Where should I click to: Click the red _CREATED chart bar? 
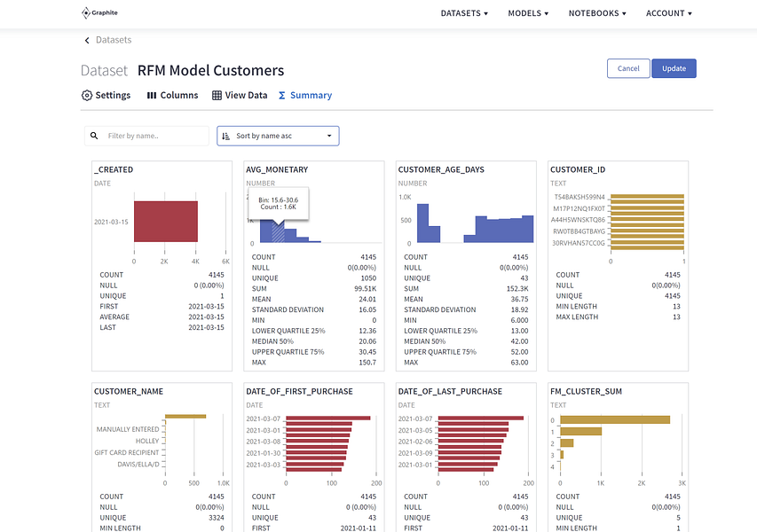pyautogui.click(x=166, y=222)
